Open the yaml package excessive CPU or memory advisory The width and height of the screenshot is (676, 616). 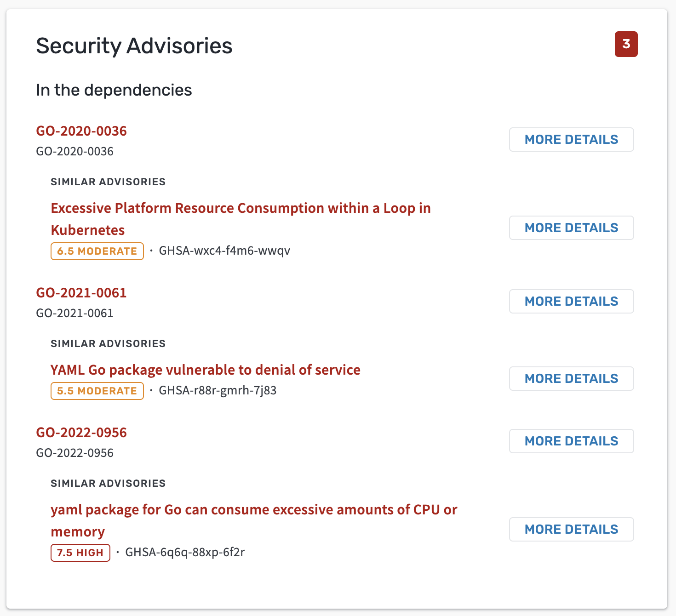click(254, 520)
